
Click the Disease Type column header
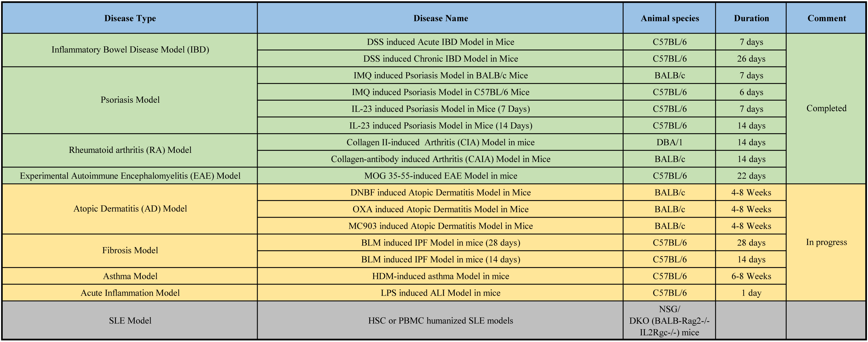(130, 18)
